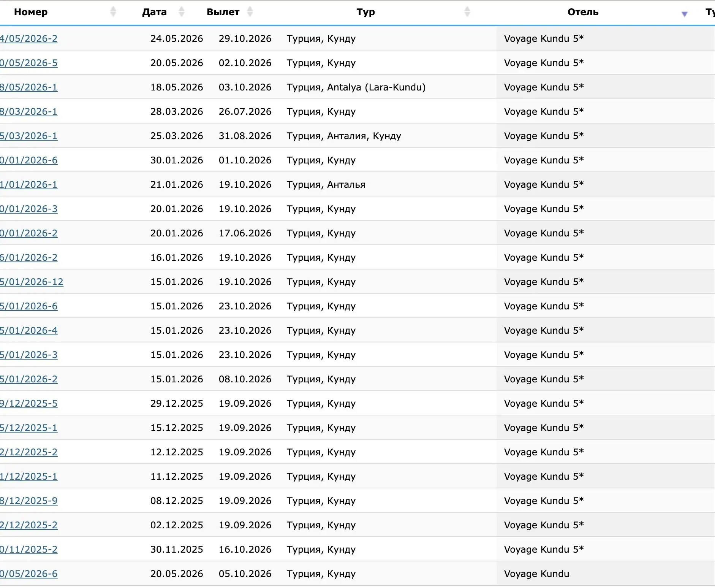This screenshot has height=588, width=715.
Task: Select booking link 0/01/2026-2
Action: [29, 233]
